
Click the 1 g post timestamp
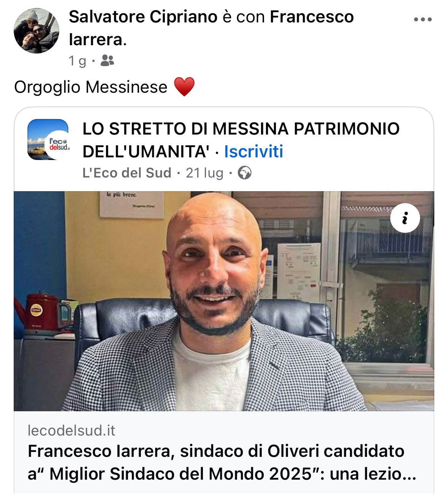coord(78,61)
